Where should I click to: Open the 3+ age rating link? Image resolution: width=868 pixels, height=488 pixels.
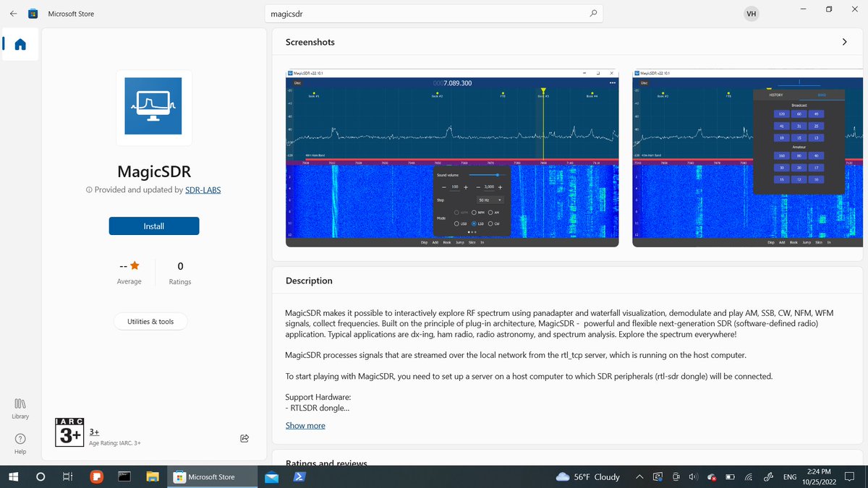click(94, 432)
